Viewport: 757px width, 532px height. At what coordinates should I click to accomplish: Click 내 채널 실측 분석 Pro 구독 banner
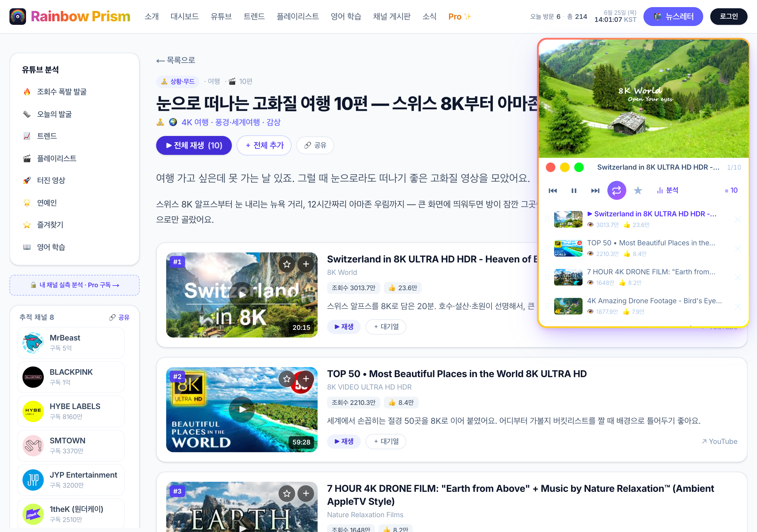click(x=75, y=285)
